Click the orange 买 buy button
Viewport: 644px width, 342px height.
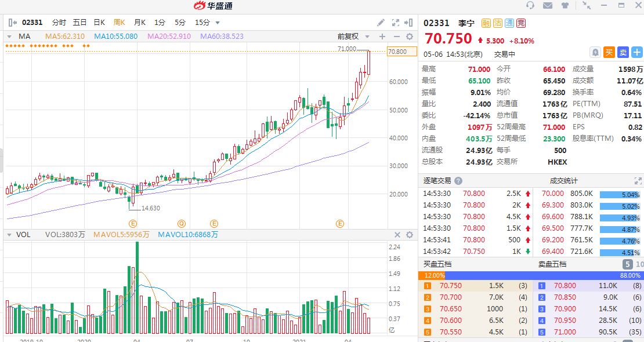[x=609, y=52]
